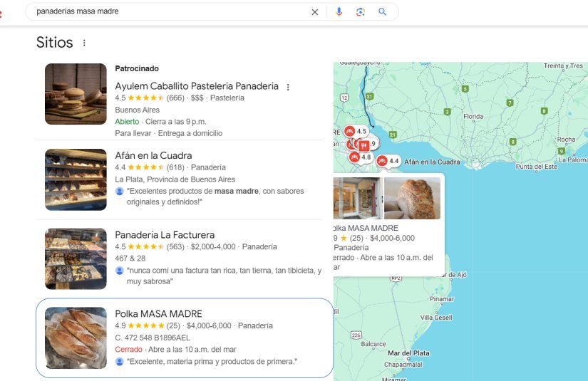The image size is (588, 381).
Task: Click the reviewer avatar icon on La Facturera review
Action: (119, 271)
